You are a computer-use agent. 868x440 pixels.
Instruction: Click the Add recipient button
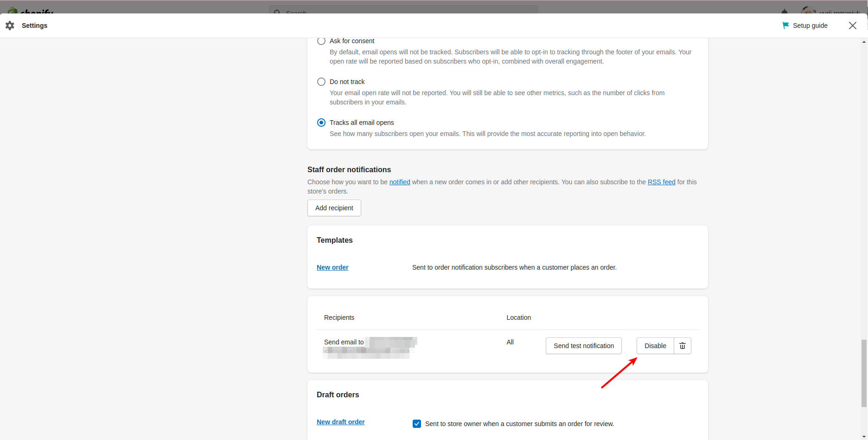tap(334, 208)
